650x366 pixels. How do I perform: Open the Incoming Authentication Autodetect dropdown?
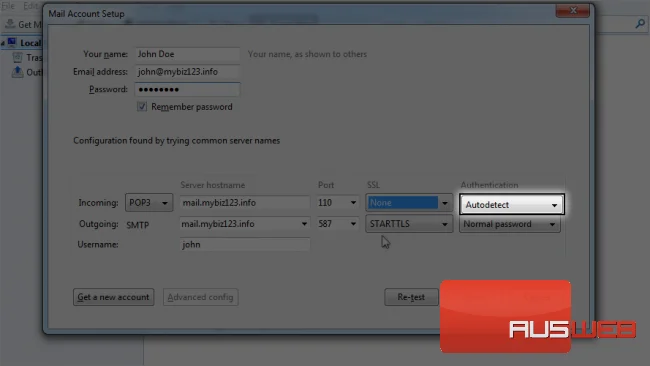point(512,204)
